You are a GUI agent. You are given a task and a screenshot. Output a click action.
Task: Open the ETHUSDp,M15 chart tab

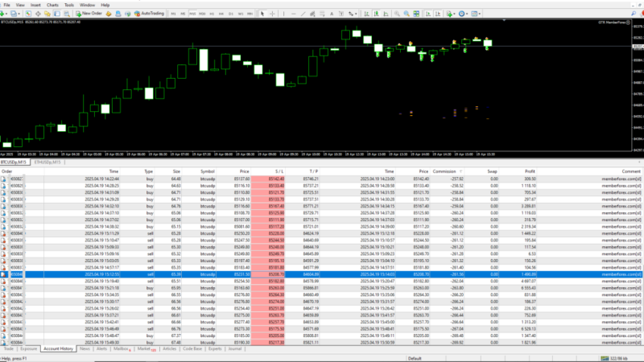[47, 162]
